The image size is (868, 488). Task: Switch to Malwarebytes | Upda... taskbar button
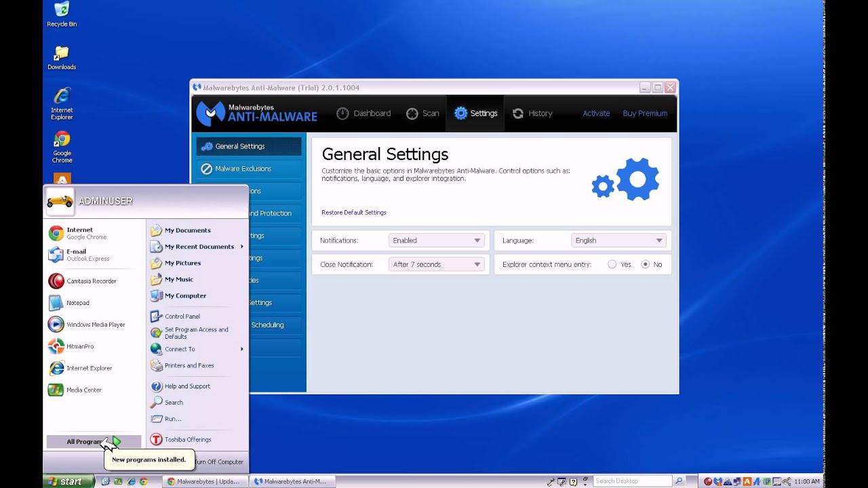205,481
